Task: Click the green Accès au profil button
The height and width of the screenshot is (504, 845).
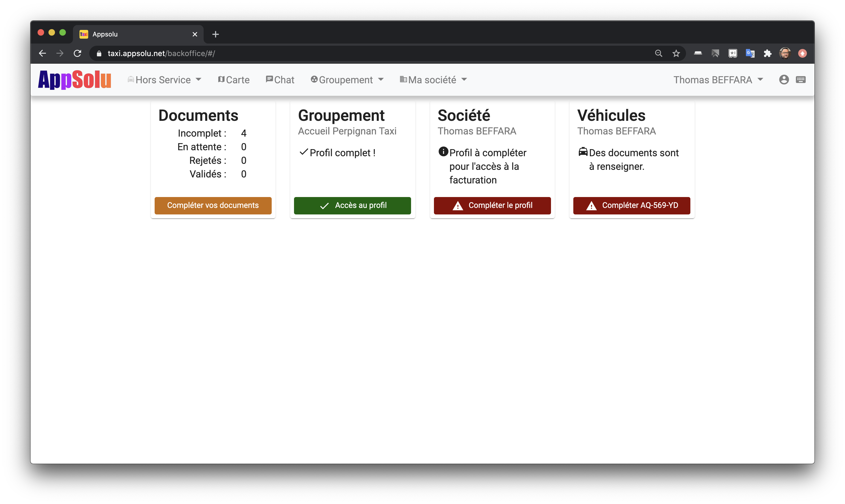Action: 353,205
